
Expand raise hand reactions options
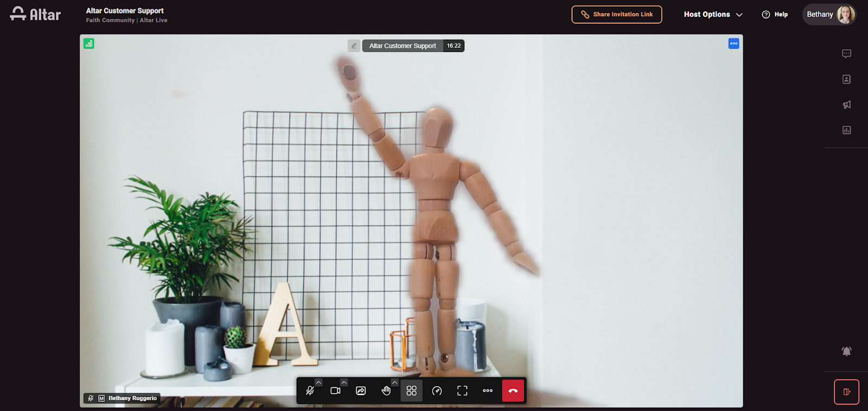coord(394,383)
